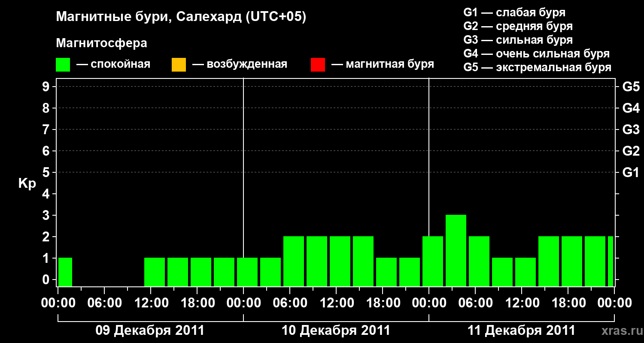Click the narrow first bar on 09 December
The image size is (644, 343).
65,272
